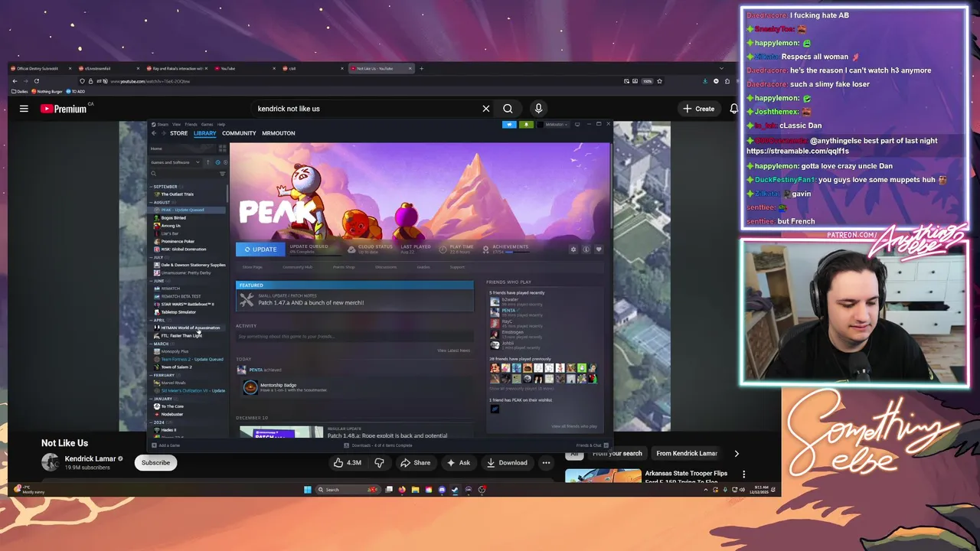Click the YouTube search magnifier button

(x=508, y=109)
